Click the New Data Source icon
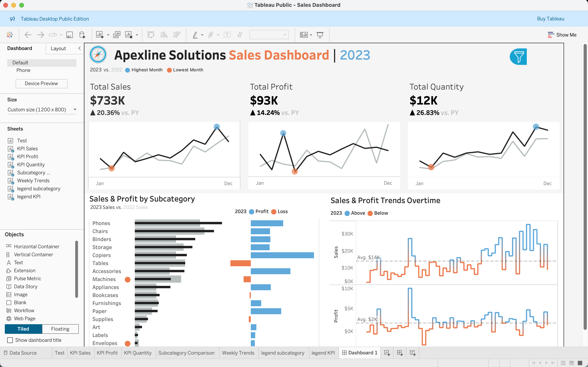 (x=82, y=35)
